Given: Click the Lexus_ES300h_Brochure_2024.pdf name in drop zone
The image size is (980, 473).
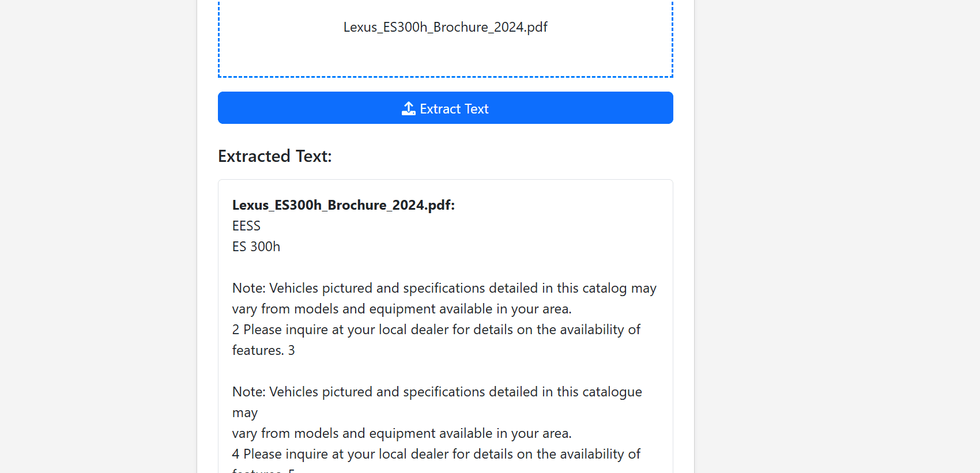Looking at the screenshot, I should coord(445,27).
